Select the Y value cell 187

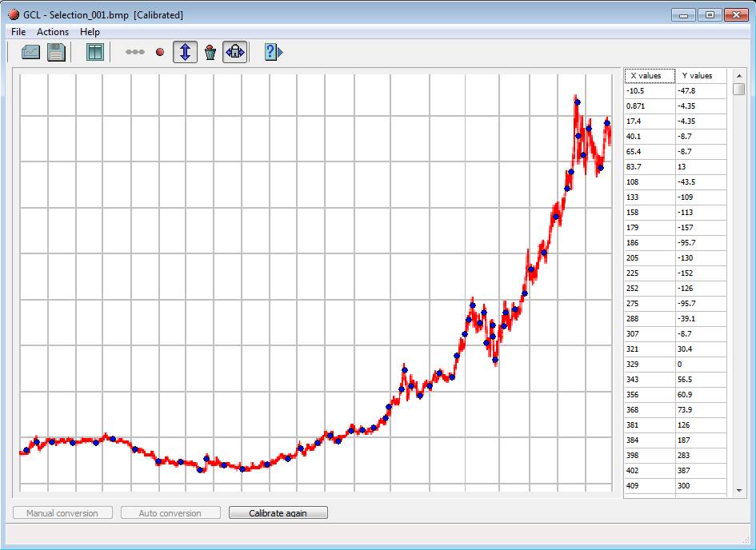[x=701, y=440]
